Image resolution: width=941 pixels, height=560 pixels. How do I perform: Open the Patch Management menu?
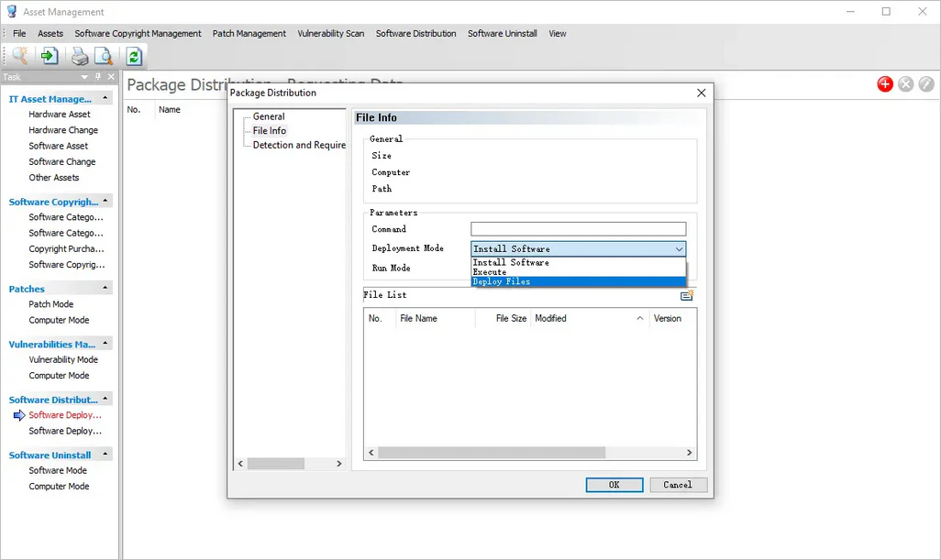[249, 34]
